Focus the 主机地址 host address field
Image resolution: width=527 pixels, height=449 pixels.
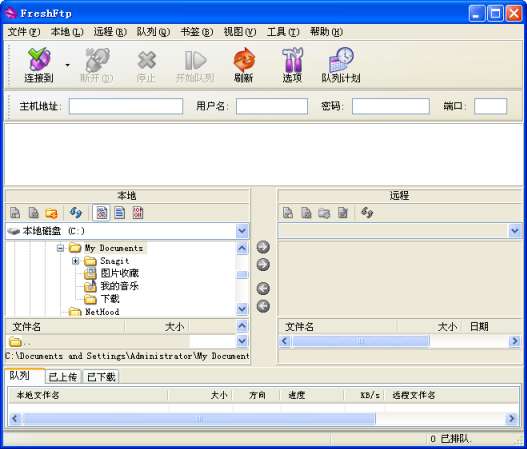tap(126, 106)
